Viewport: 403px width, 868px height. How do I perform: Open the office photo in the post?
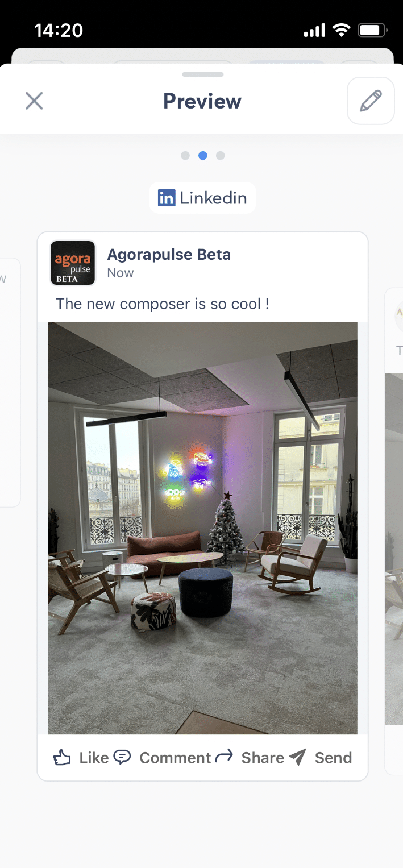pos(202,528)
